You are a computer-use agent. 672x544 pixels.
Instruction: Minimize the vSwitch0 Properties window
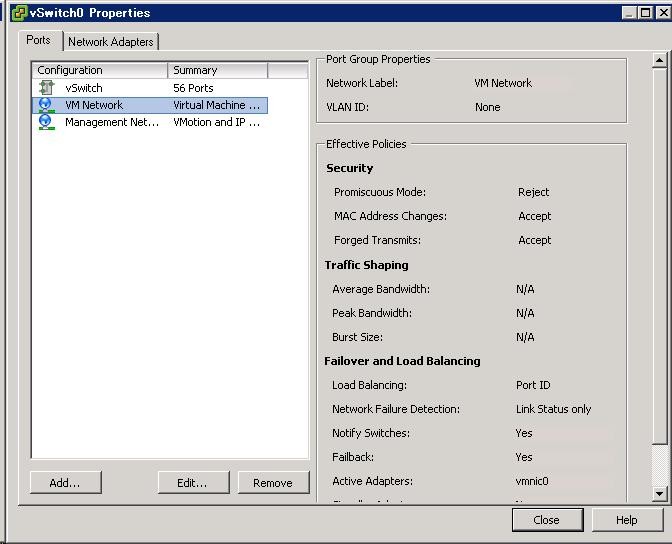[x=629, y=13]
